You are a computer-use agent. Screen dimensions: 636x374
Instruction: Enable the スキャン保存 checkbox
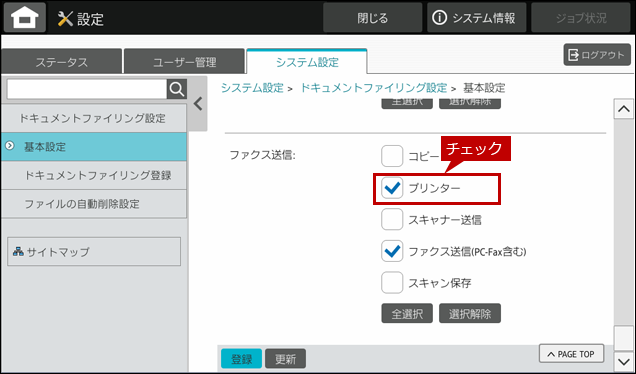pos(392,283)
